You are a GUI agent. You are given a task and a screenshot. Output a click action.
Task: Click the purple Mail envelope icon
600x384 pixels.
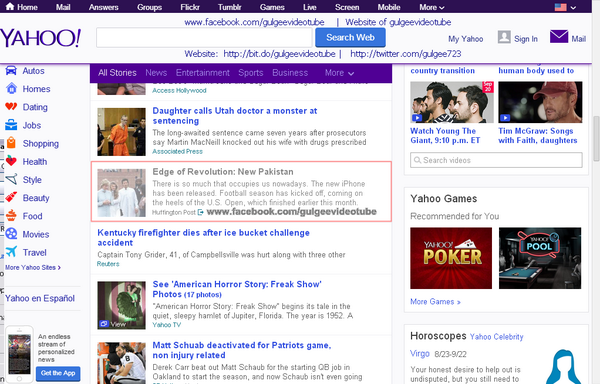(x=559, y=37)
